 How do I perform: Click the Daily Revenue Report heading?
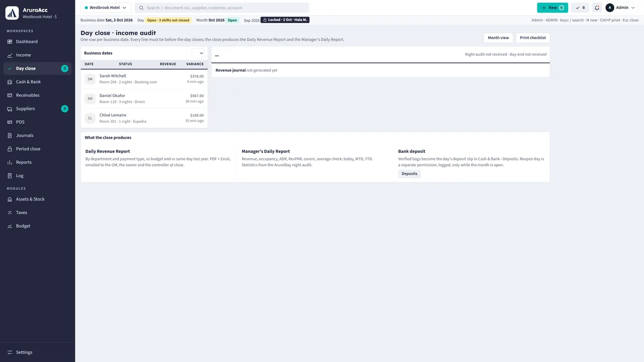108,151
